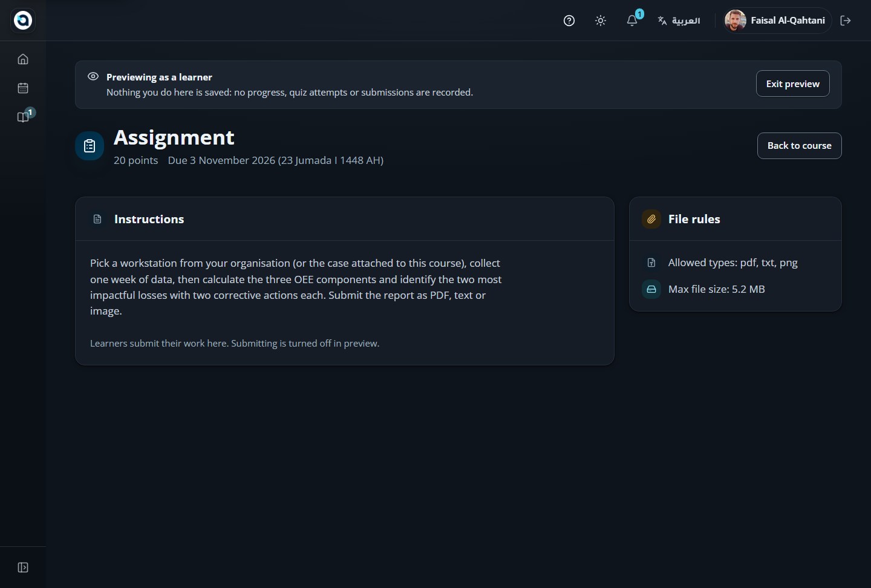
Task: Click 'Nothing you do here is saved' text
Action: pos(290,92)
